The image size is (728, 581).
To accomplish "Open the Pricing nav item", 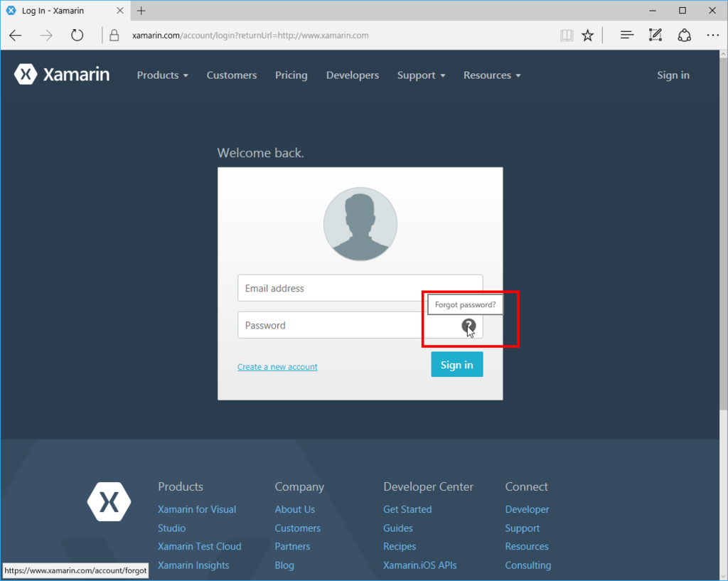I will tap(291, 75).
